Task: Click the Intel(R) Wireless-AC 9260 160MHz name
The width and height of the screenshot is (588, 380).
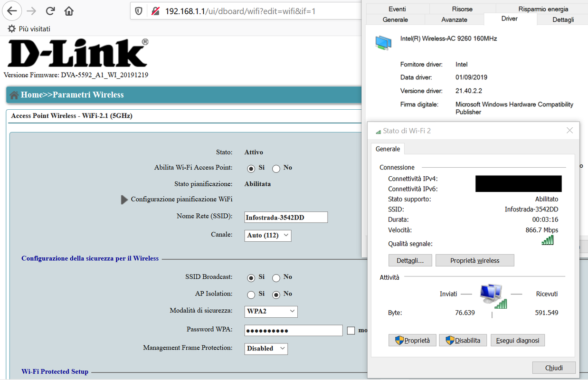Action: pos(449,38)
